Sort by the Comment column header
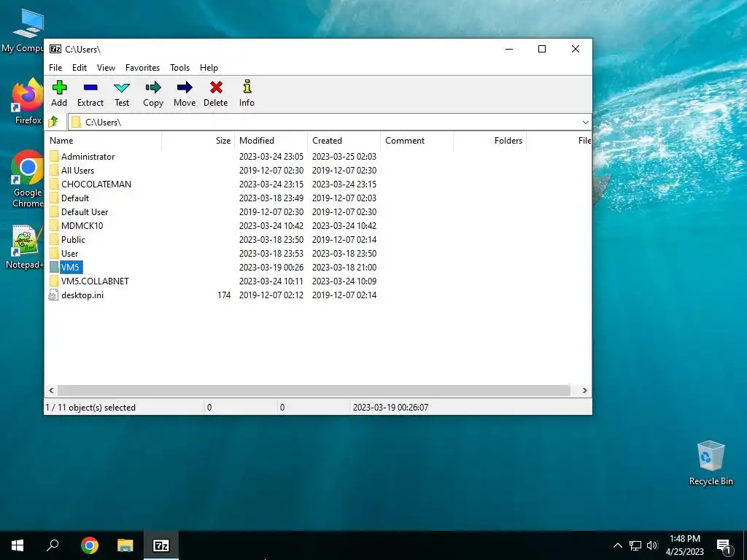This screenshot has width=747, height=560. pos(417,141)
